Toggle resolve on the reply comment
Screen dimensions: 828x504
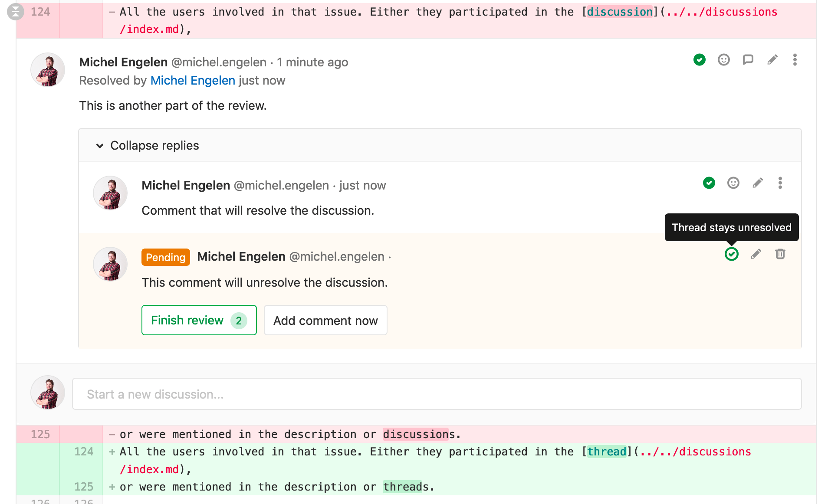pyautogui.click(x=709, y=183)
